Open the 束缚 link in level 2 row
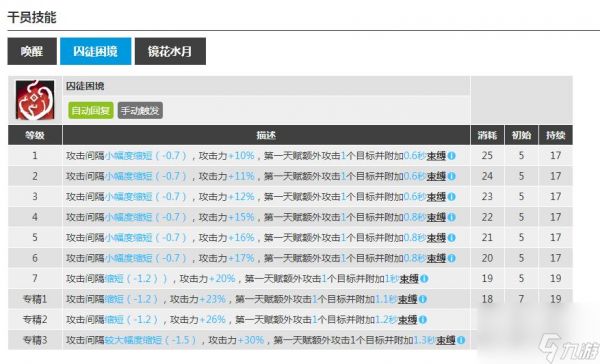The width and height of the screenshot is (600, 364). click(437, 176)
